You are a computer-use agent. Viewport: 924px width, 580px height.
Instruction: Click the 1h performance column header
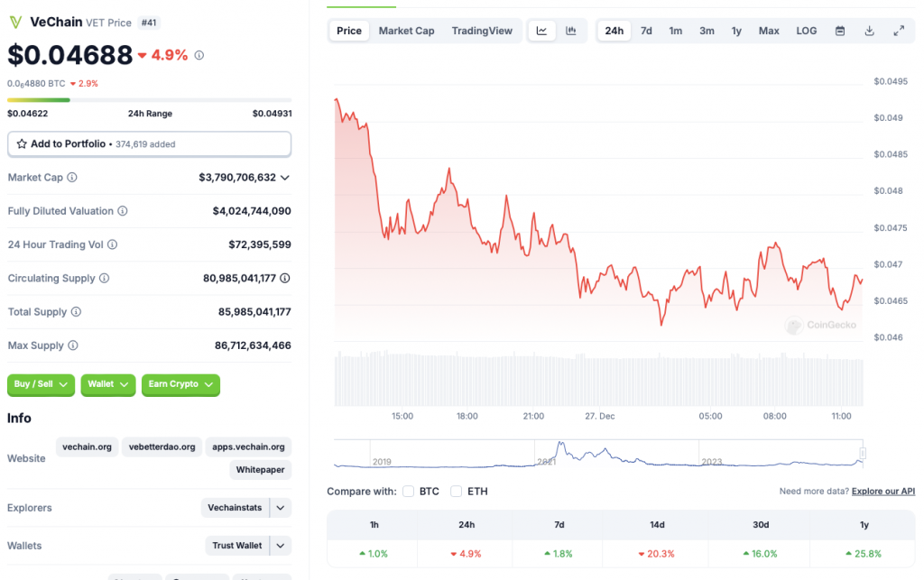point(374,525)
